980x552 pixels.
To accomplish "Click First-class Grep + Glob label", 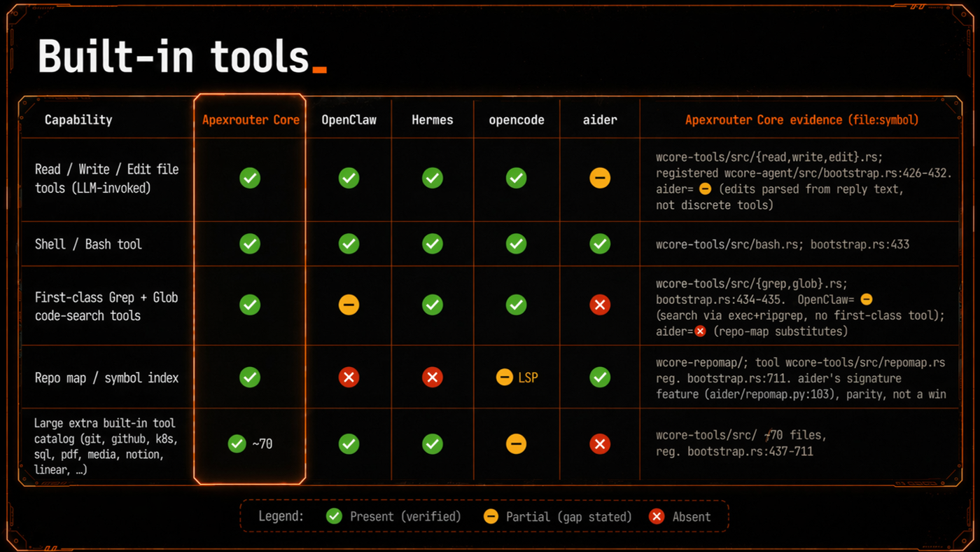I will coord(106,306).
